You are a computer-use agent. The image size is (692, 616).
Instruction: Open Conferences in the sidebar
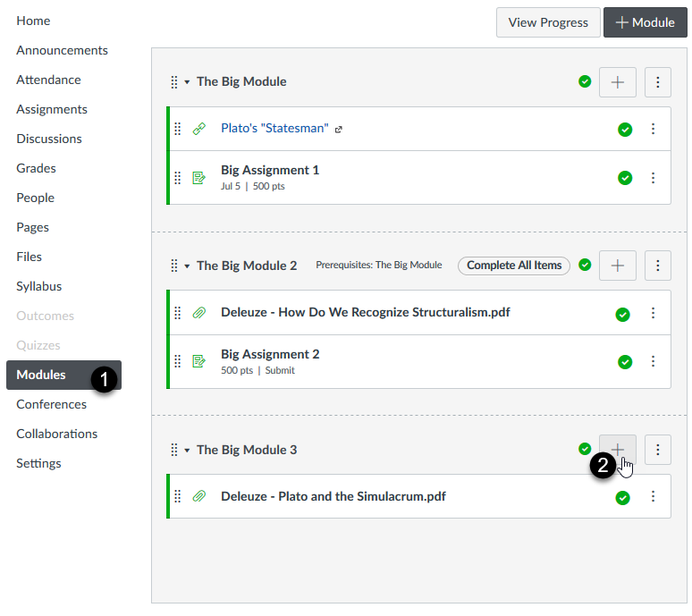(x=51, y=405)
